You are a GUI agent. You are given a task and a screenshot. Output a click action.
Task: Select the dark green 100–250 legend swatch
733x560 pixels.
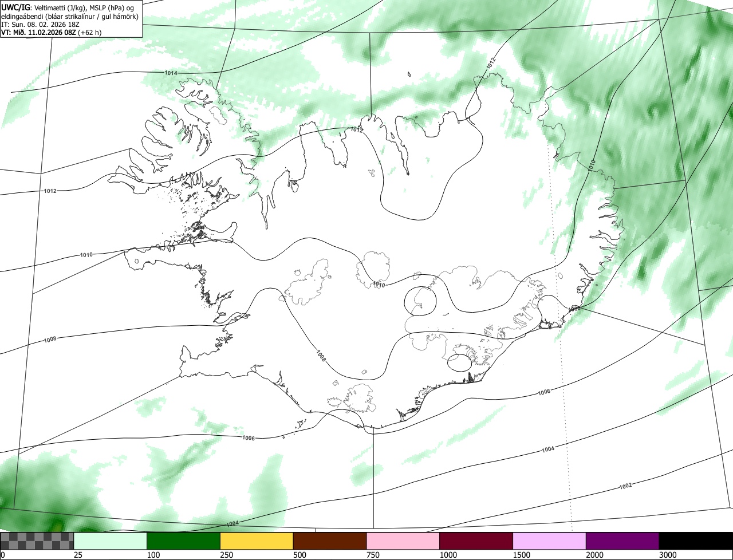183,541
